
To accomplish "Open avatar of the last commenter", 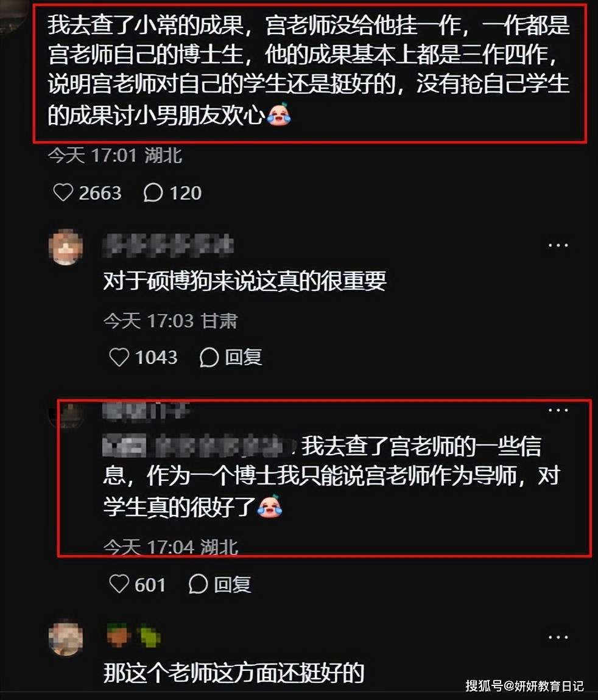I will pyautogui.click(x=66, y=637).
